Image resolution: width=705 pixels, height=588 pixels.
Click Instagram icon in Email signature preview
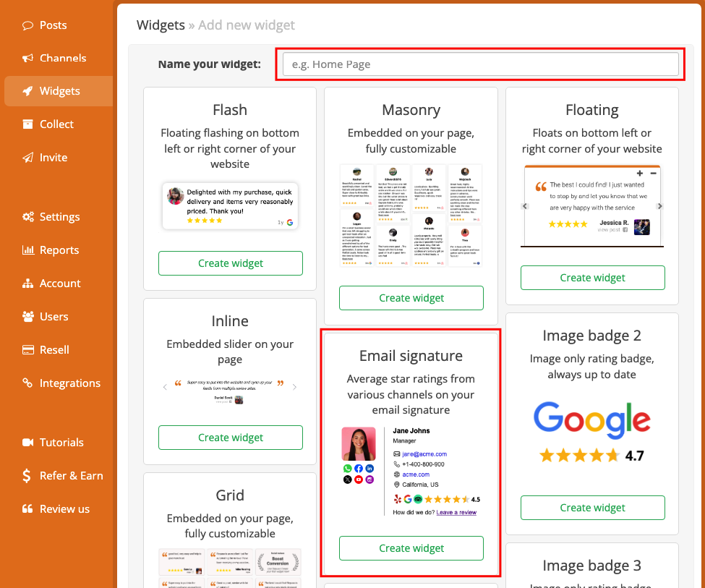tap(369, 480)
